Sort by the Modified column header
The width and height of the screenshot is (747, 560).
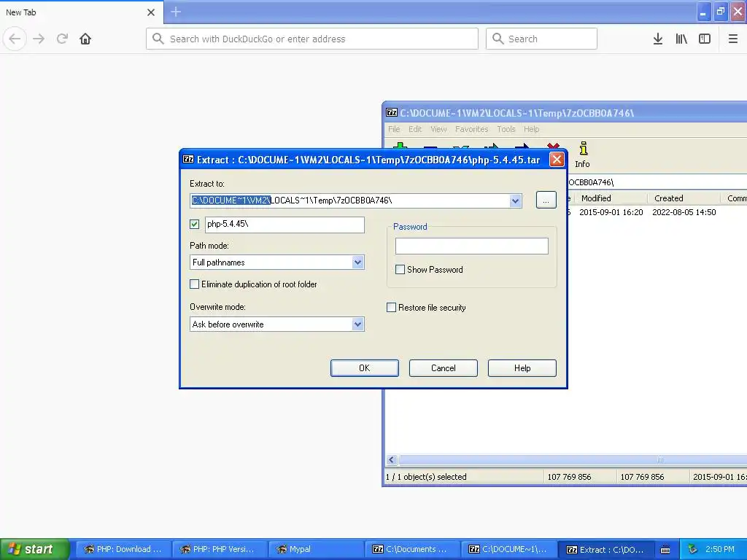point(611,198)
